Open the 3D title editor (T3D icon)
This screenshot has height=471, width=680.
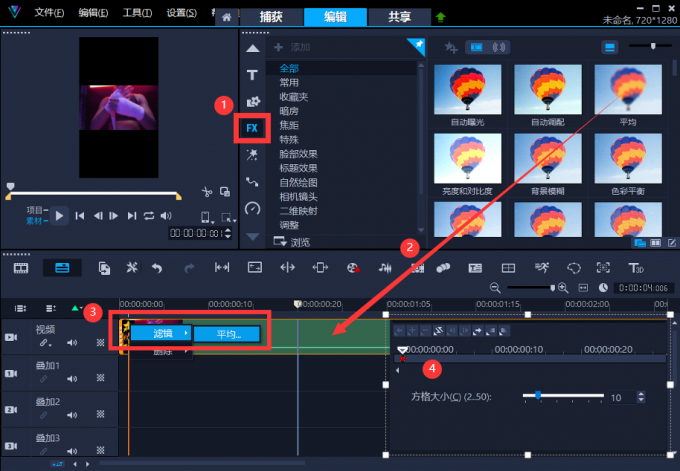[636, 268]
